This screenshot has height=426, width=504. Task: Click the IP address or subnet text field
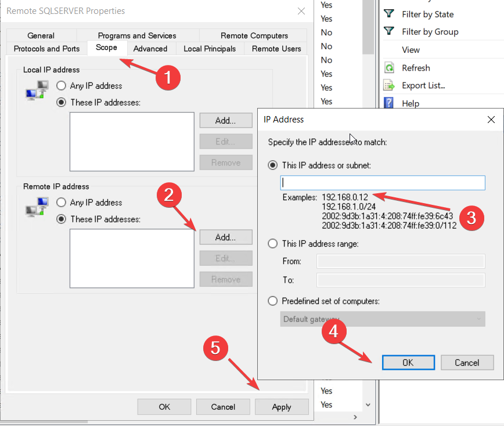click(x=383, y=183)
